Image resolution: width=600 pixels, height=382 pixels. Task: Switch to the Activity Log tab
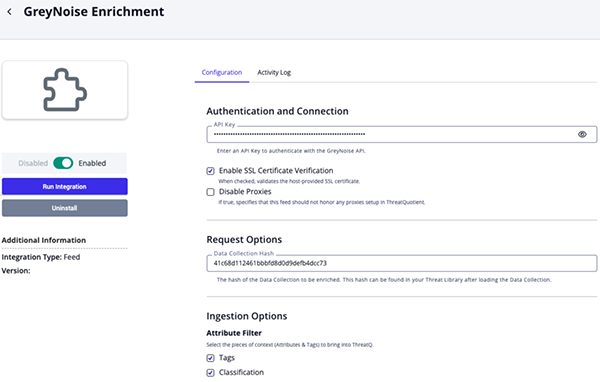274,72
